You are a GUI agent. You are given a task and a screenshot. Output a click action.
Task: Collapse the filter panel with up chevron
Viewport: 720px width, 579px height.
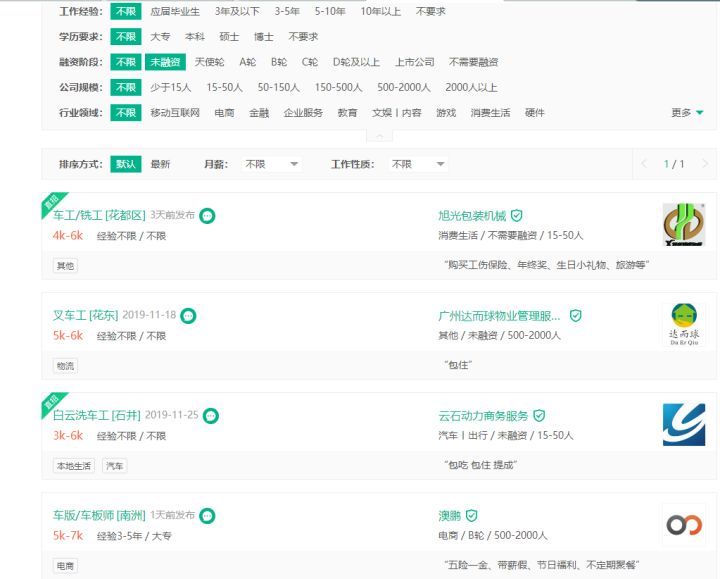click(379, 135)
